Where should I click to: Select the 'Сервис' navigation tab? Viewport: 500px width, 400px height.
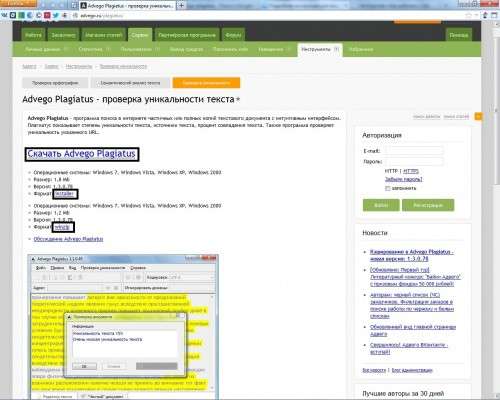(x=140, y=35)
